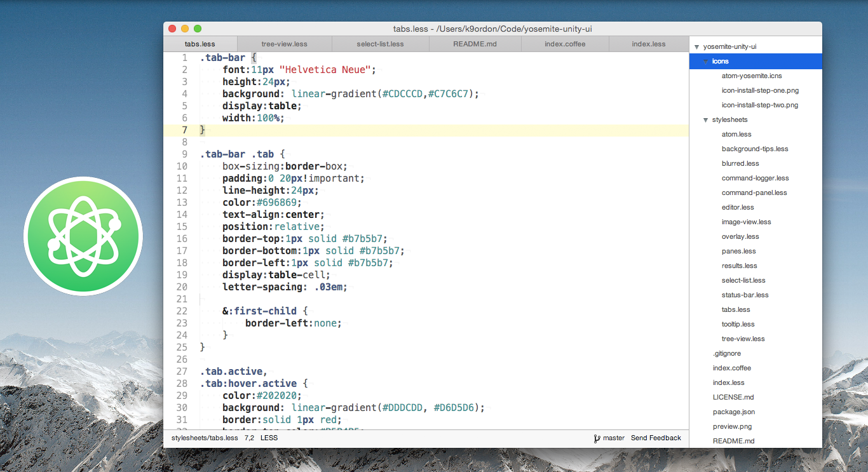Open command-panel.less file
868x472 pixels.
tap(754, 192)
